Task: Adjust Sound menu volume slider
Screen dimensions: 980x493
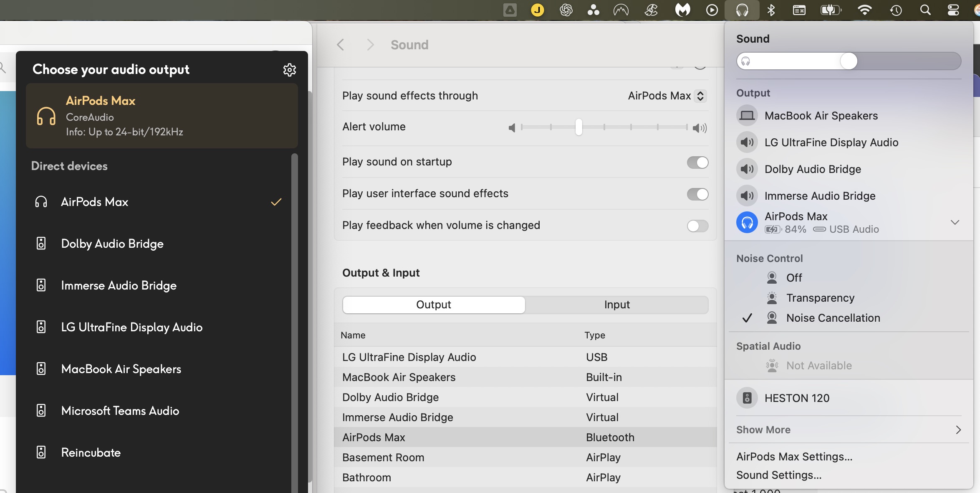Action: [x=849, y=61]
